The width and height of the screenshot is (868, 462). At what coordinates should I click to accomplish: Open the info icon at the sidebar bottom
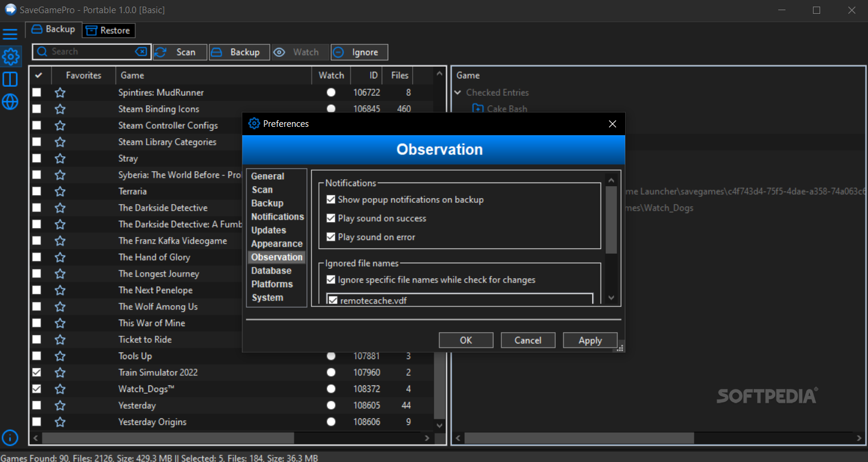10,437
